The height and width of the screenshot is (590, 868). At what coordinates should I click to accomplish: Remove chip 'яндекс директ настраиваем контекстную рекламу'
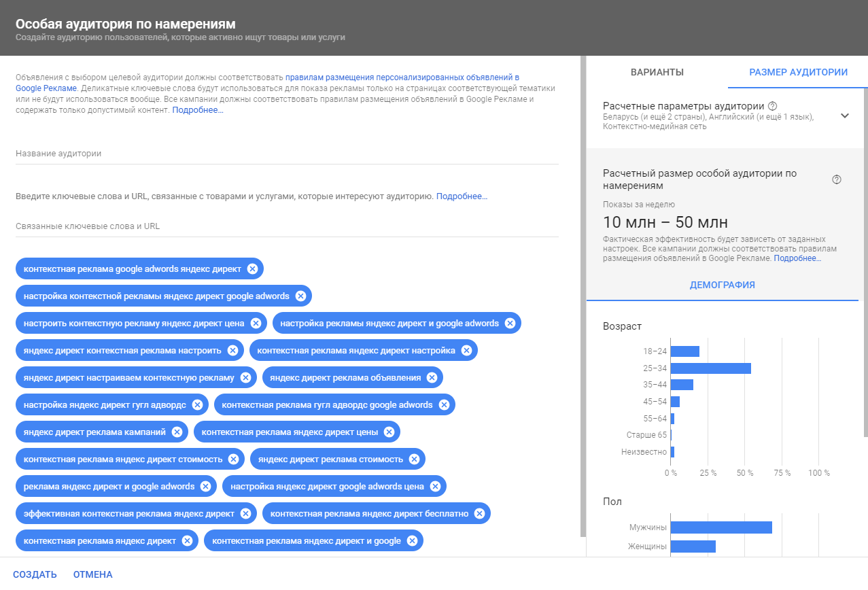click(245, 378)
